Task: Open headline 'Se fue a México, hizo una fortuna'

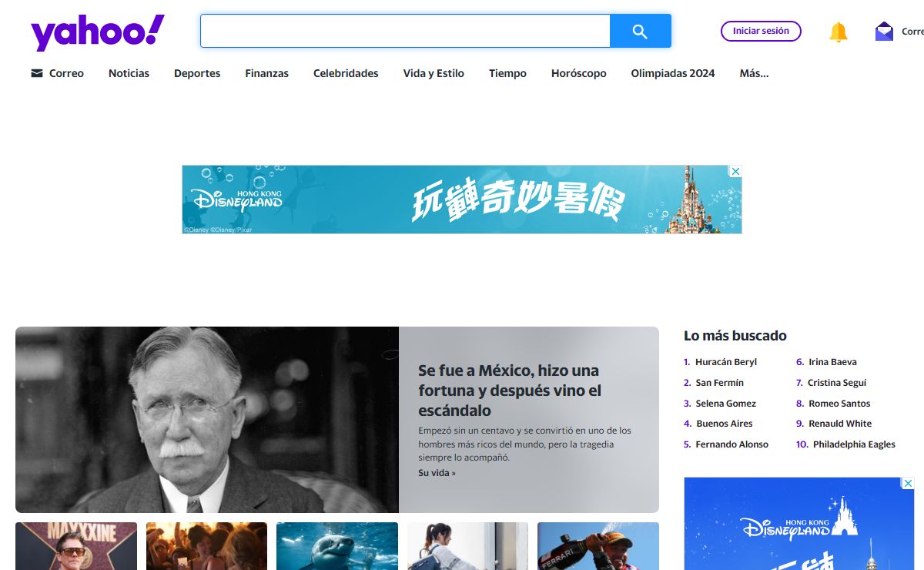Action: 510,391
